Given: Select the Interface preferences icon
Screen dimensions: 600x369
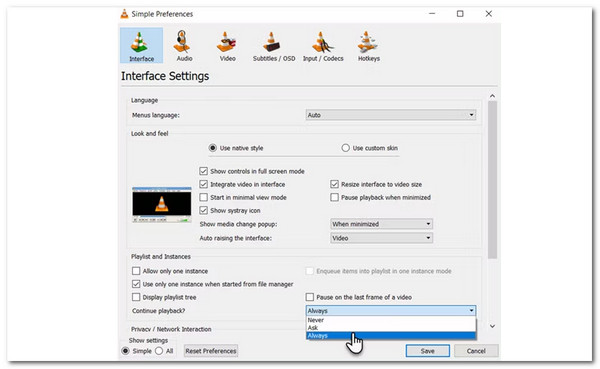Looking at the screenshot, I should coord(141,46).
